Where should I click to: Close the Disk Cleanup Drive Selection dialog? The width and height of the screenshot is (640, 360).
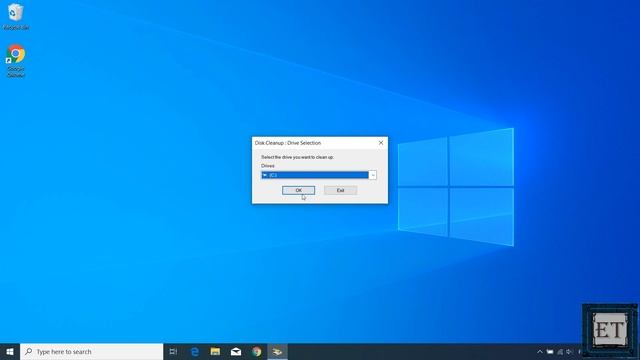[381, 143]
